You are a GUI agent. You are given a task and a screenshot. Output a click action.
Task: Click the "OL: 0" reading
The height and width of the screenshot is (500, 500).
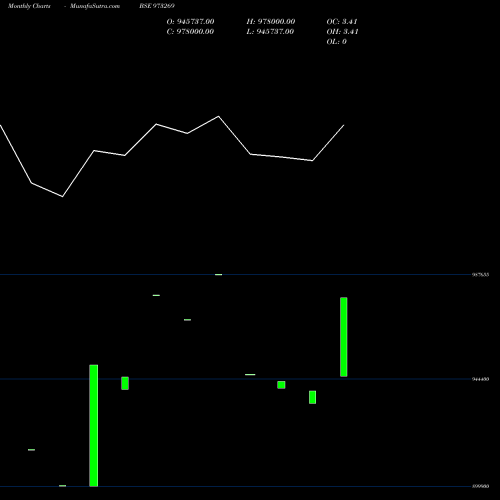(x=337, y=42)
